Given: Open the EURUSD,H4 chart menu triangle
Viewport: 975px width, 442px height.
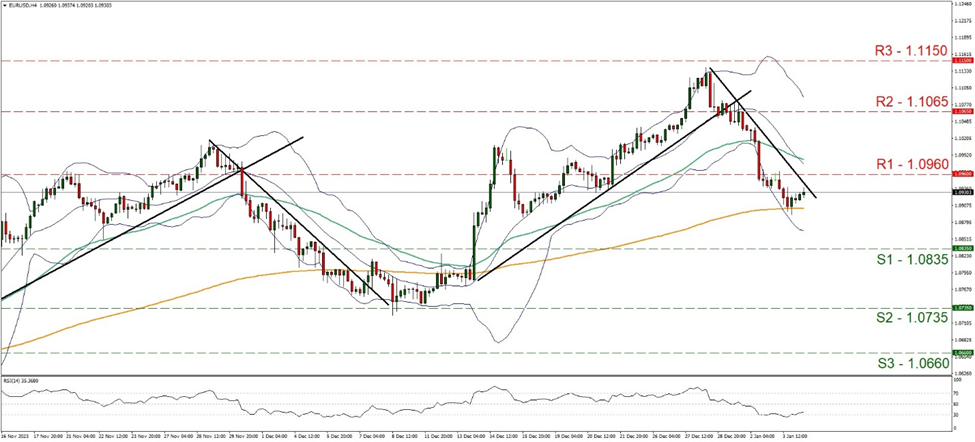Looking at the screenshot, I should click(x=4, y=5).
